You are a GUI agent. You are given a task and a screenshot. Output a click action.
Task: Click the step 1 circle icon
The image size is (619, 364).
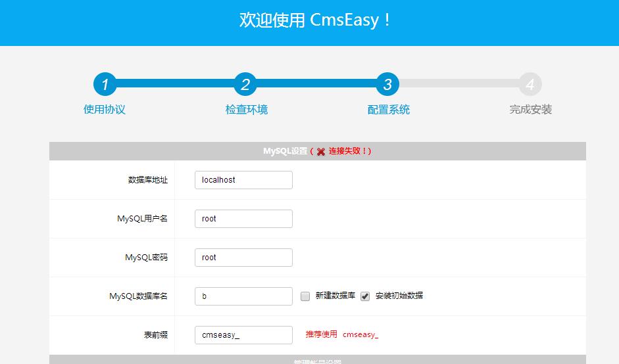(105, 84)
